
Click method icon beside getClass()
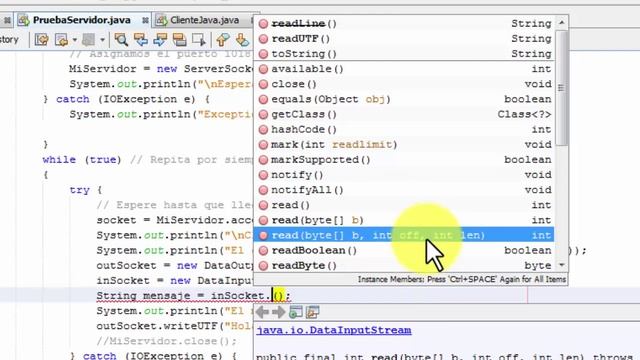click(263, 114)
